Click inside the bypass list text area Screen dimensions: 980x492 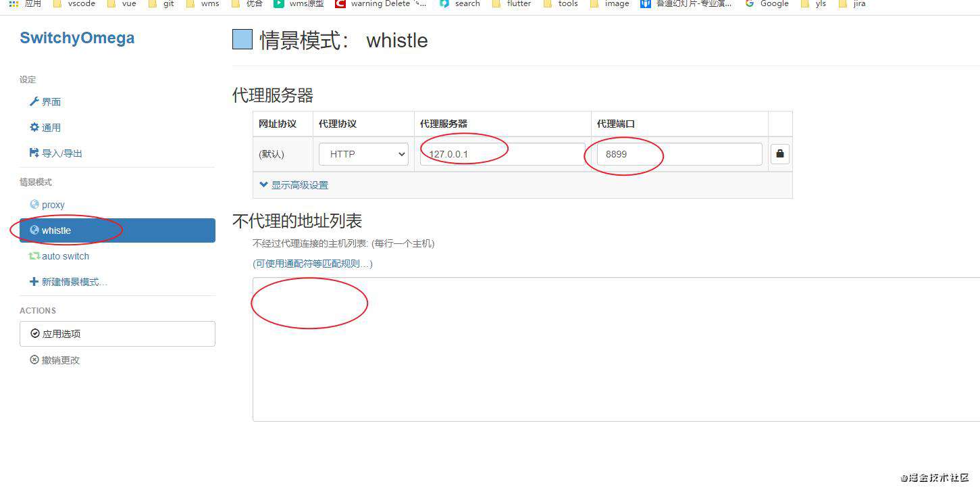[x=616, y=349]
